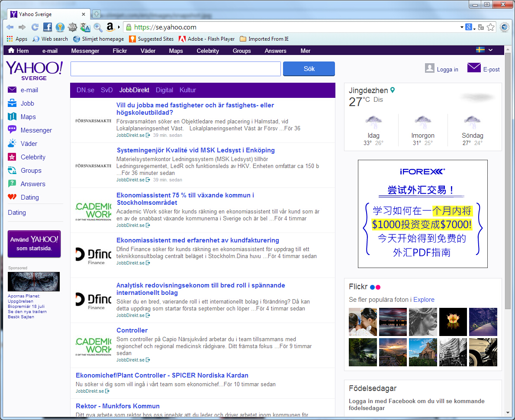Open the Hem link in Yahoo navigation bar
This screenshot has height=420, width=515.
pyautogui.click(x=18, y=51)
